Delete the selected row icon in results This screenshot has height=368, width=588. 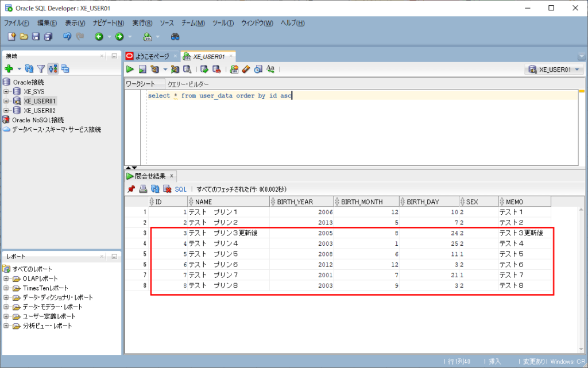167,189
